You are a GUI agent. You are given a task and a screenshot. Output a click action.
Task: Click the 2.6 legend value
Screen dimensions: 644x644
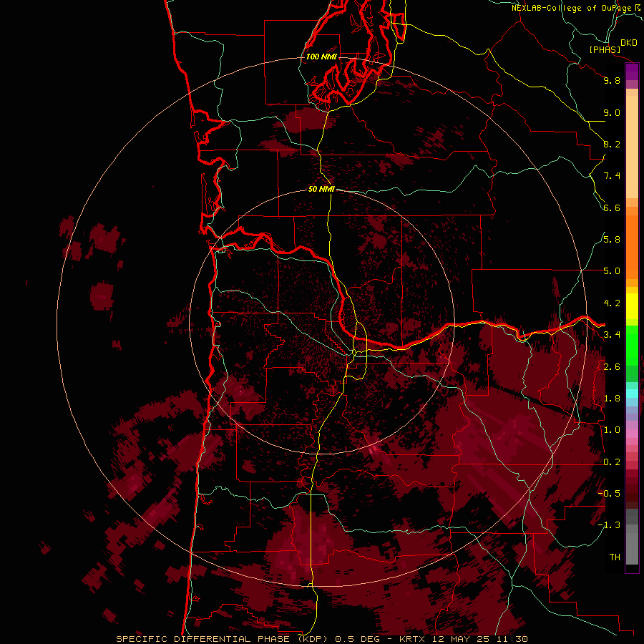pos(612,367)
